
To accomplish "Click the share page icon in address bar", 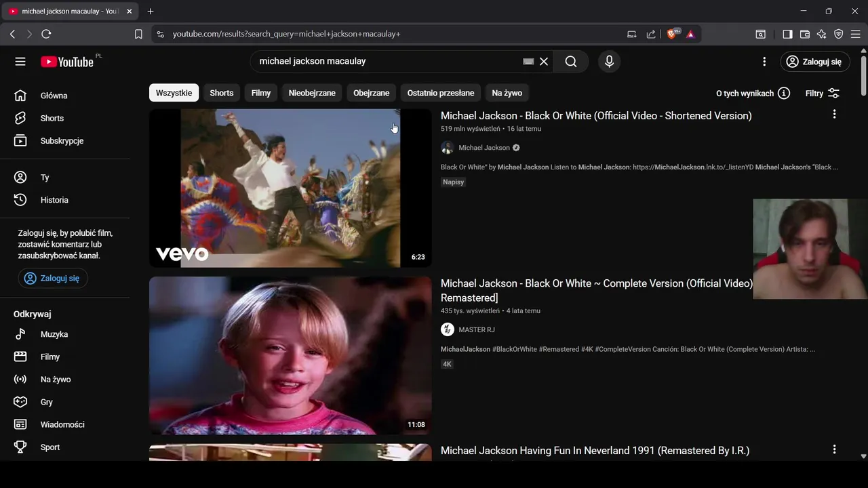I will [651, 34].
